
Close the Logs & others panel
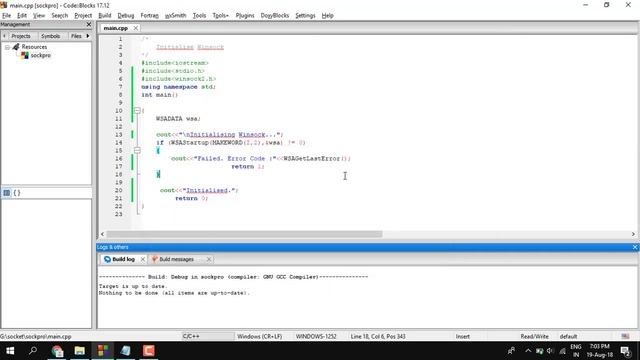click(x=635, y=247)
